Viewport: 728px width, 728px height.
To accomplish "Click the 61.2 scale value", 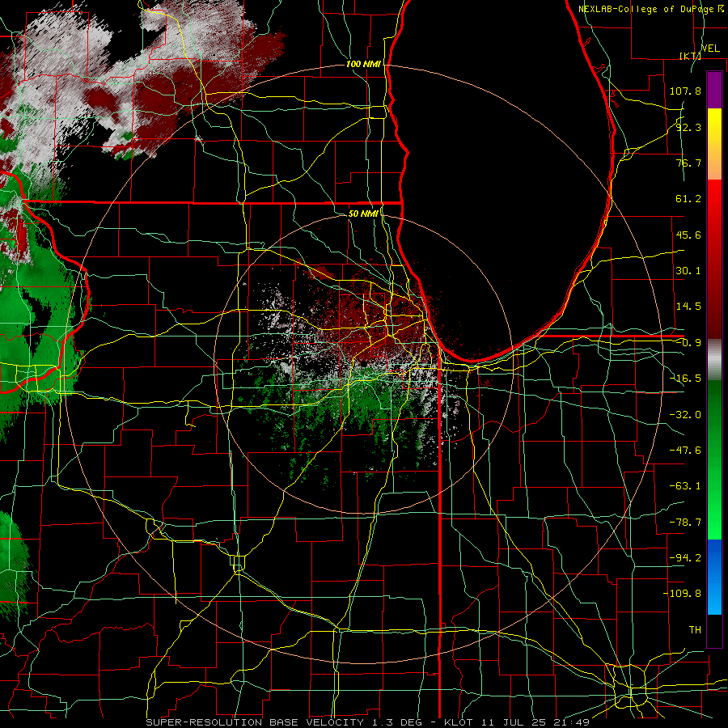I will tap(688, 199).
